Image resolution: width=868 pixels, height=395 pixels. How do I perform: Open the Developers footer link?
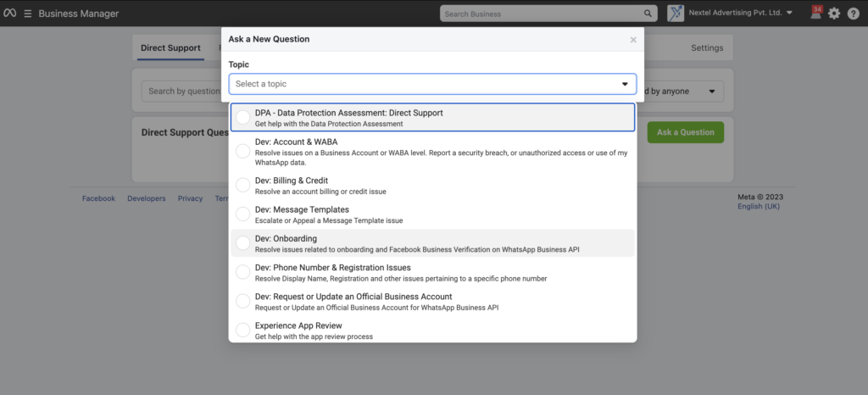pos(146,198)
